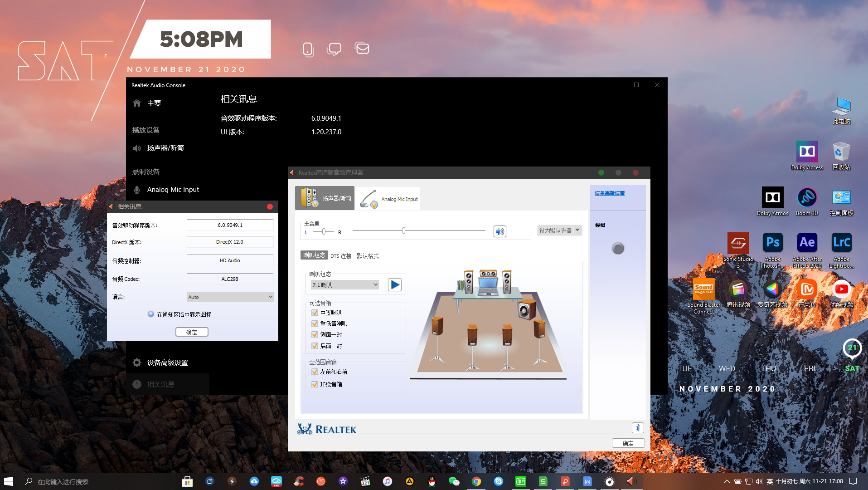Click the mail envelope widget icon
The height and width of the screenshot is (490, 868).
[x=362, y=48]
